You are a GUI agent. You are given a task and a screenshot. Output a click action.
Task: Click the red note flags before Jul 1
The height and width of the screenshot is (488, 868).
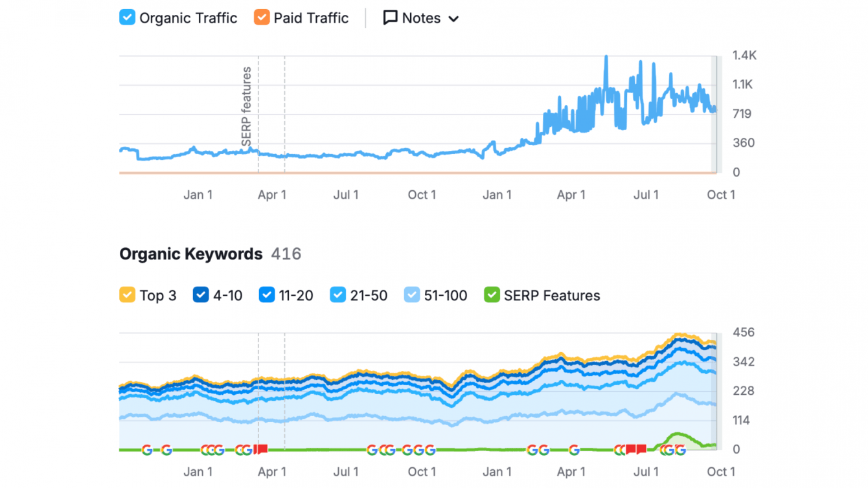tap(635, 449)
